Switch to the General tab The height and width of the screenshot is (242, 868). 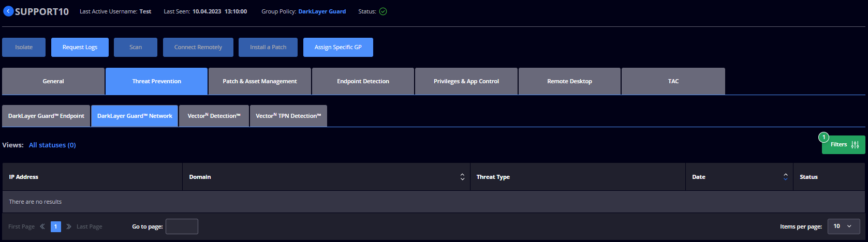(53, 81)
